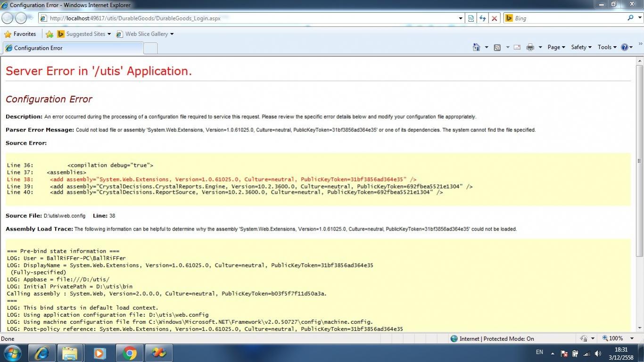Show more command bar items chevron
Viewport: 644px width, 362px height.
(640, 44)
